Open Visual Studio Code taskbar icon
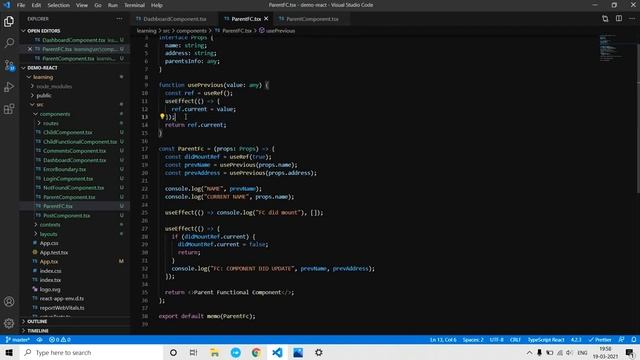640x360 pixels. [x=277, y=353]
